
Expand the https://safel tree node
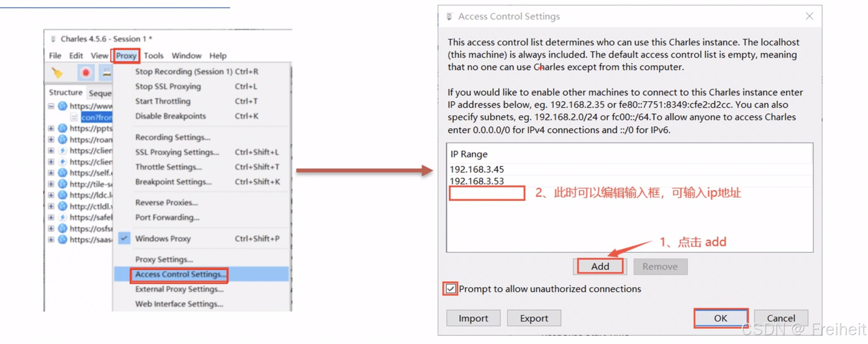point(51,217)
